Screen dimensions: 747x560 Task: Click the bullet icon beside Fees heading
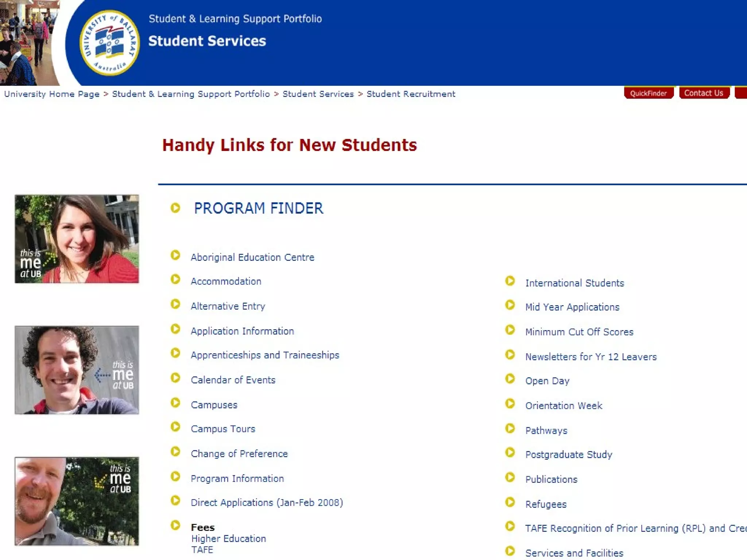coord(175,525)
